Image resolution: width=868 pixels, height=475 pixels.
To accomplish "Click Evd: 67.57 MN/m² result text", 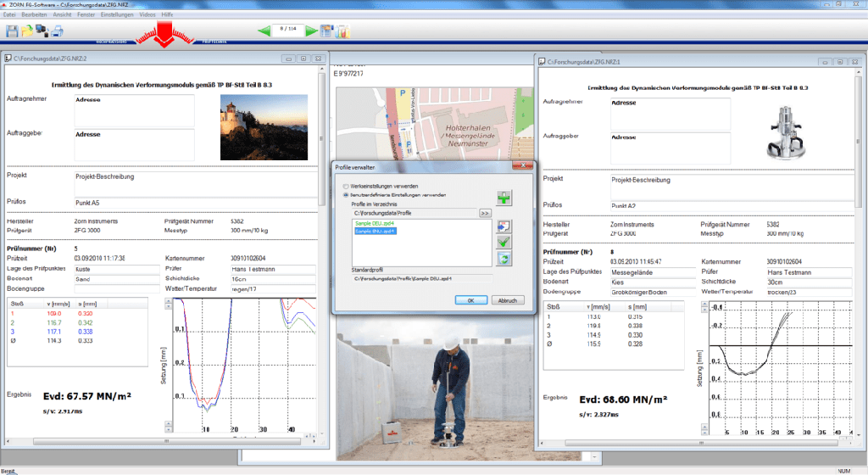I will 87,396.
